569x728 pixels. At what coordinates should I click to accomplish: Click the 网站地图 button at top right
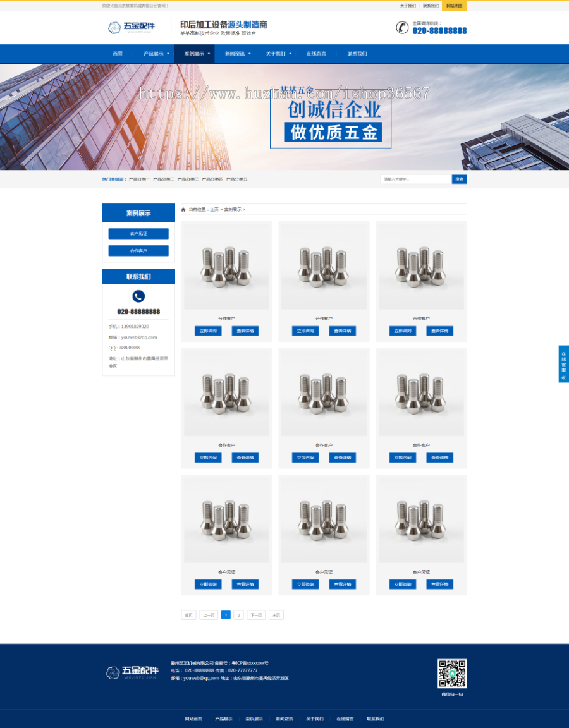454,6
